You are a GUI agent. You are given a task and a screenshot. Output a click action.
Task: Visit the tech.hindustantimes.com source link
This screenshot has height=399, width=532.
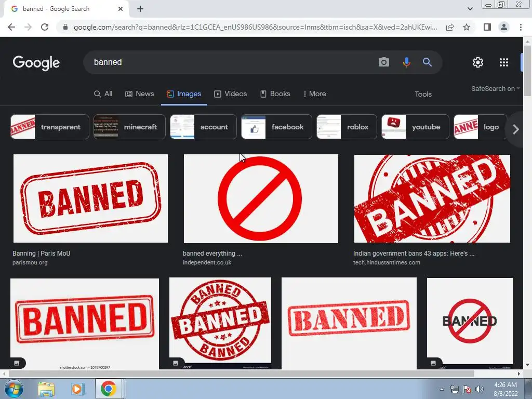tap(387, 262)
